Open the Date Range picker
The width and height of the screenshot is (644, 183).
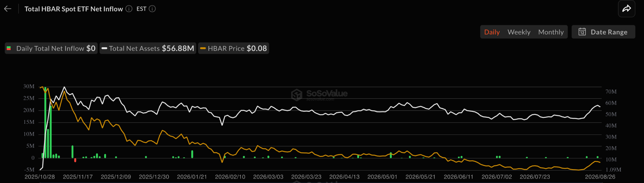(x=603, y=32)
